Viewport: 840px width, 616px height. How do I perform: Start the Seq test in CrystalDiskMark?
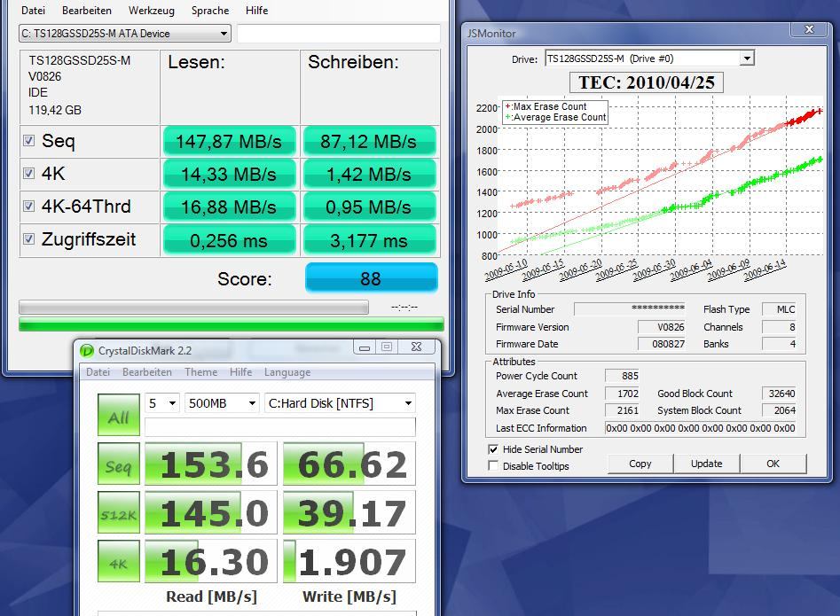118,464
